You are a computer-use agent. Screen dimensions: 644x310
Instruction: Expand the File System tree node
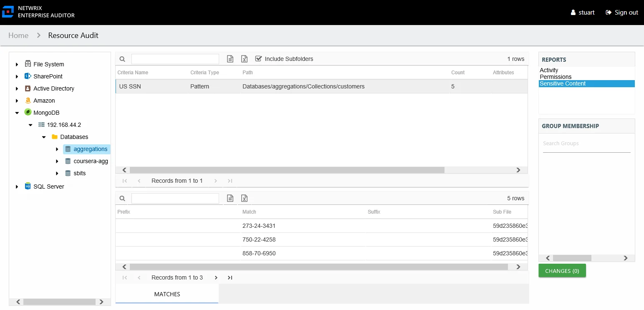17,64
